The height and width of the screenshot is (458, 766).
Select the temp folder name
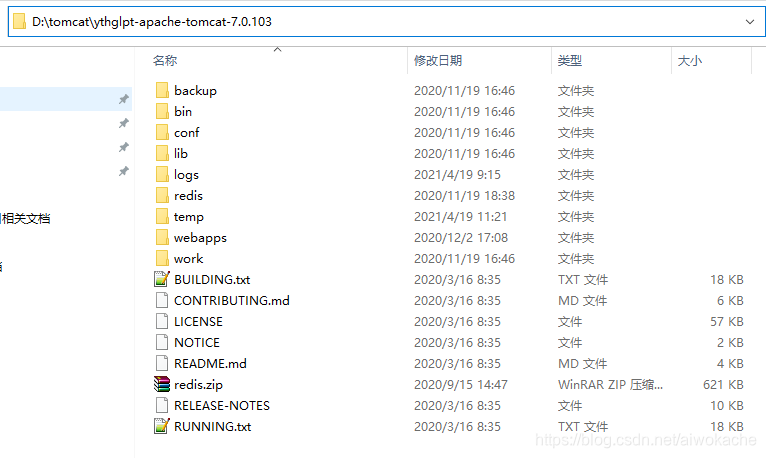(189, 217)
